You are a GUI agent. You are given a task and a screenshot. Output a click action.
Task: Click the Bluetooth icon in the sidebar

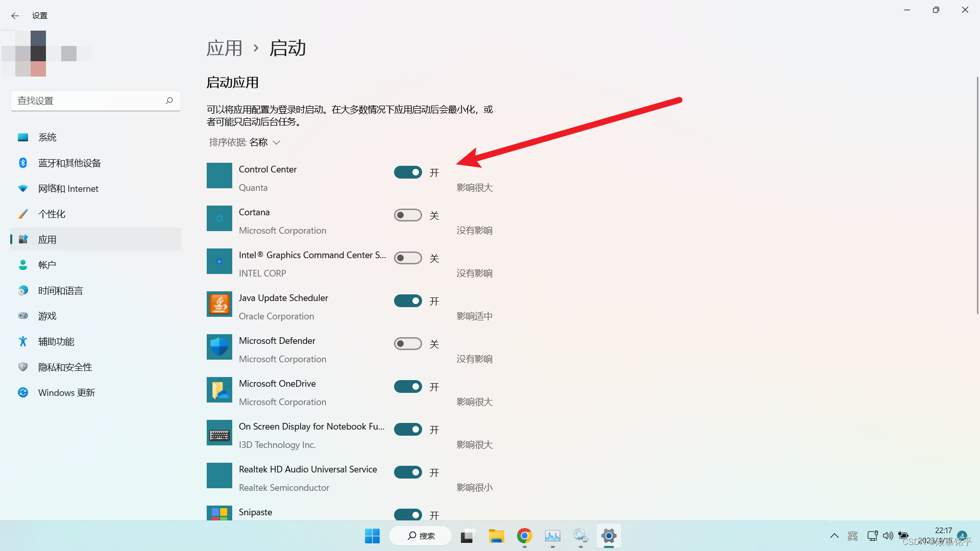[23, 163]
